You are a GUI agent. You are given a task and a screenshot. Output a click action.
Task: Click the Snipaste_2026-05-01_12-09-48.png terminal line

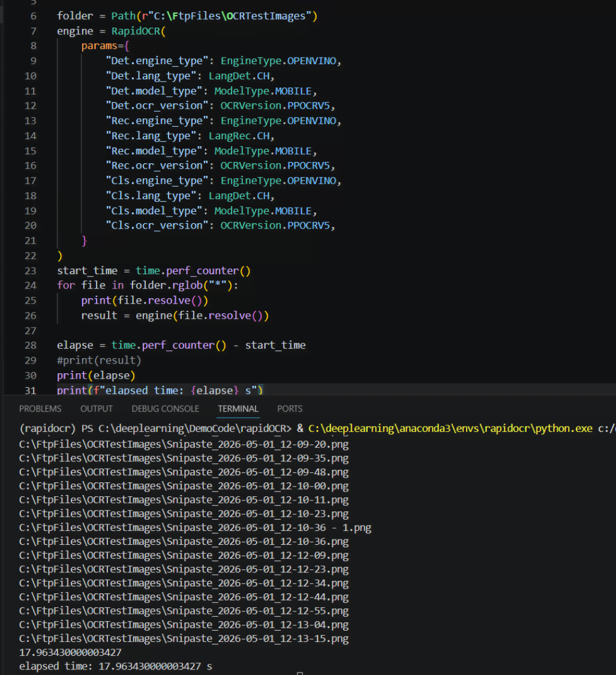click(x=184, y=472)
